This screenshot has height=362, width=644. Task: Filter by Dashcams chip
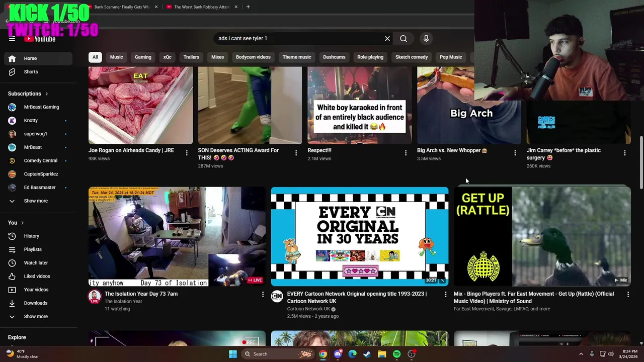pyautogui.click(x=334, y=57)
